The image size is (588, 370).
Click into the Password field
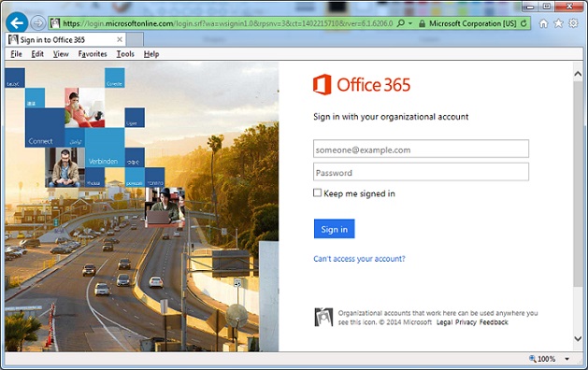pyautogui.click(x=421, y=172)
